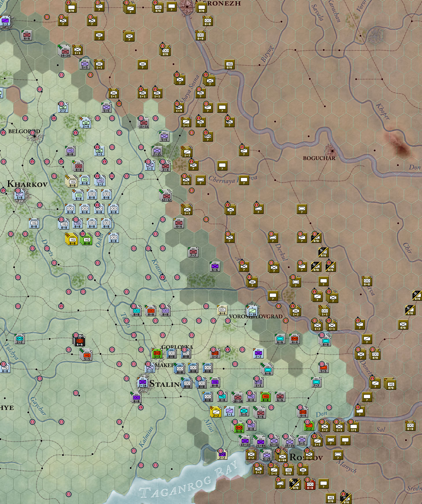This screenshot has width=422, height=504.
Task: Click the black 6=6 unit counter
Action: 79,341
